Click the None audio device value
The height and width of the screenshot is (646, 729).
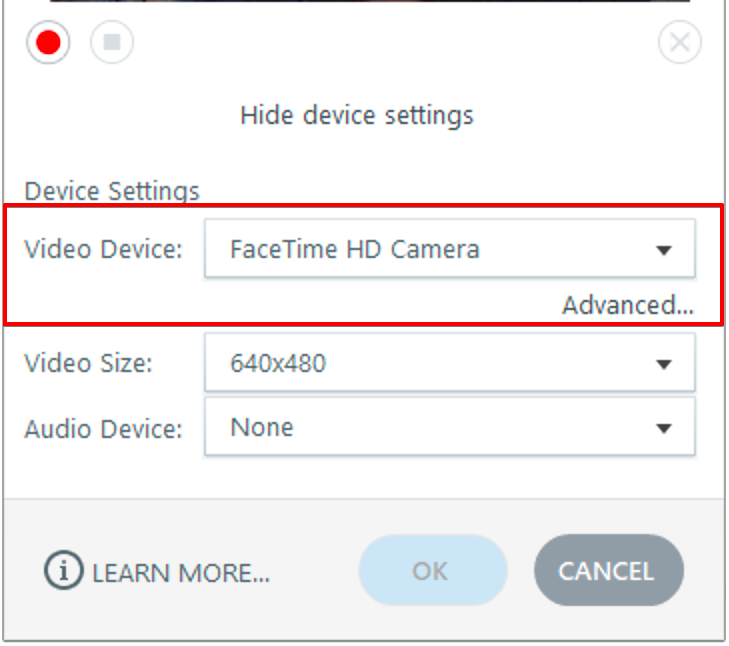pyautogui.click(x=262, y=427)
